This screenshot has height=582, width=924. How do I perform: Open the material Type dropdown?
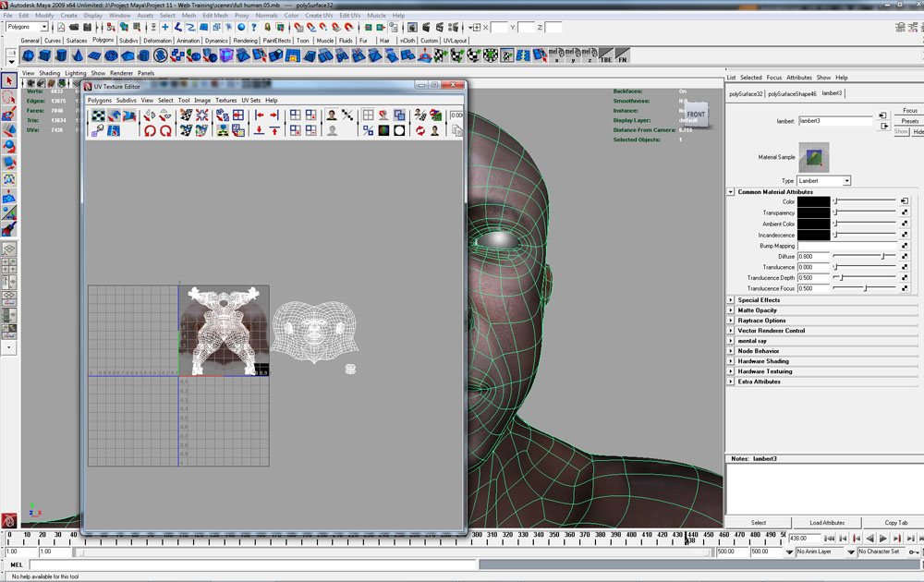tap(823, 181)
